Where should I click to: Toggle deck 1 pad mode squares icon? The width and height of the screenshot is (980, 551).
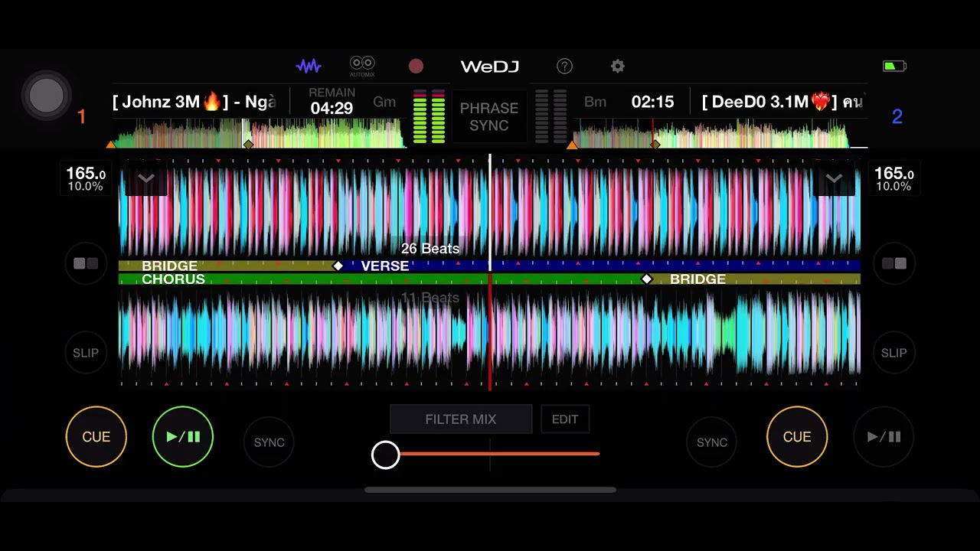(x=86, y=263)
